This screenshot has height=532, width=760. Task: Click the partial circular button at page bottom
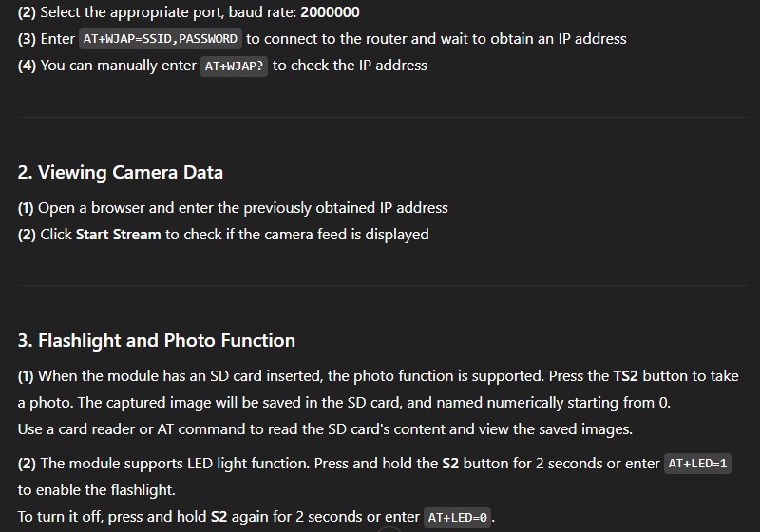tap(389, 529)
